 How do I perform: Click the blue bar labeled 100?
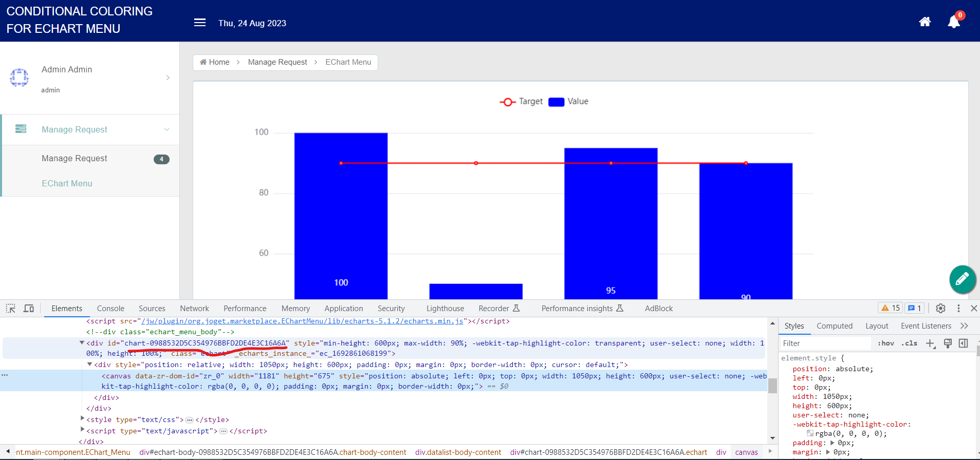click(341, 216)
